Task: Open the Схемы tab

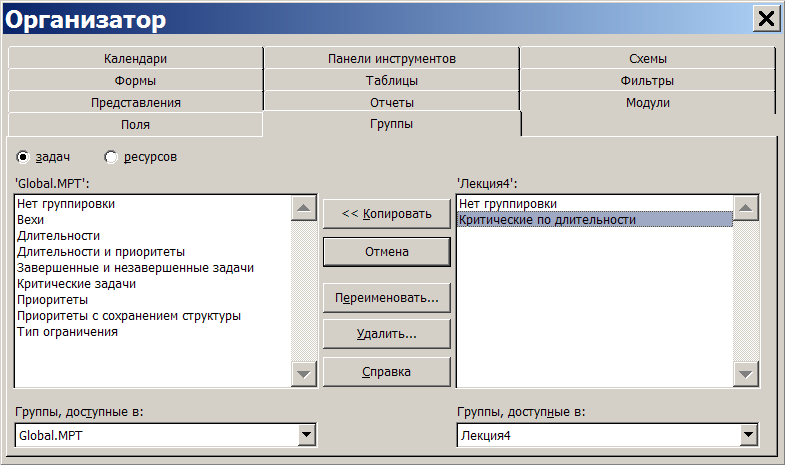Action: (x=648, y=59)
